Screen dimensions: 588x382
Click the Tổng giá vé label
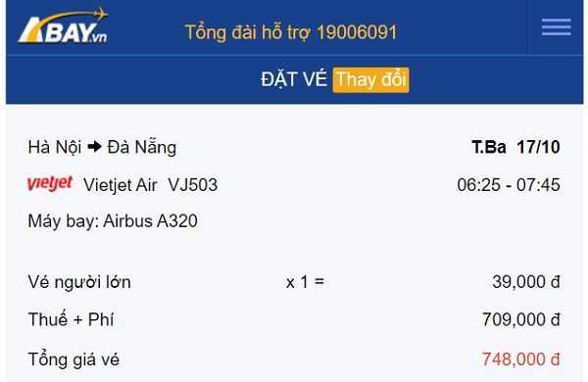coord(73,359)
